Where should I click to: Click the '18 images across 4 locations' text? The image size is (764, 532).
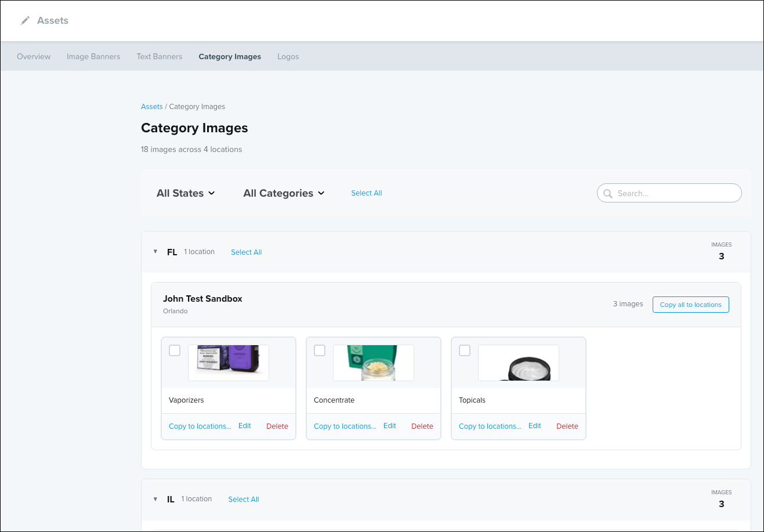coord(191,150)
